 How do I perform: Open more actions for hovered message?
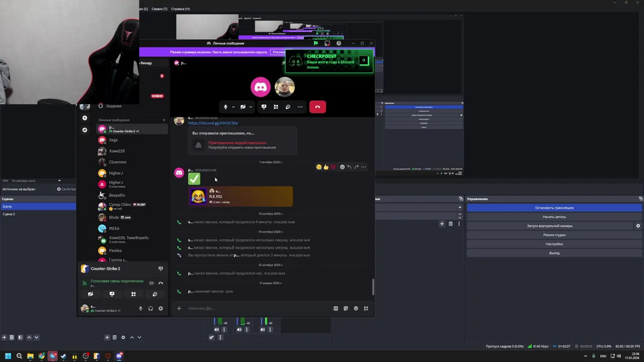click(363, 167)
